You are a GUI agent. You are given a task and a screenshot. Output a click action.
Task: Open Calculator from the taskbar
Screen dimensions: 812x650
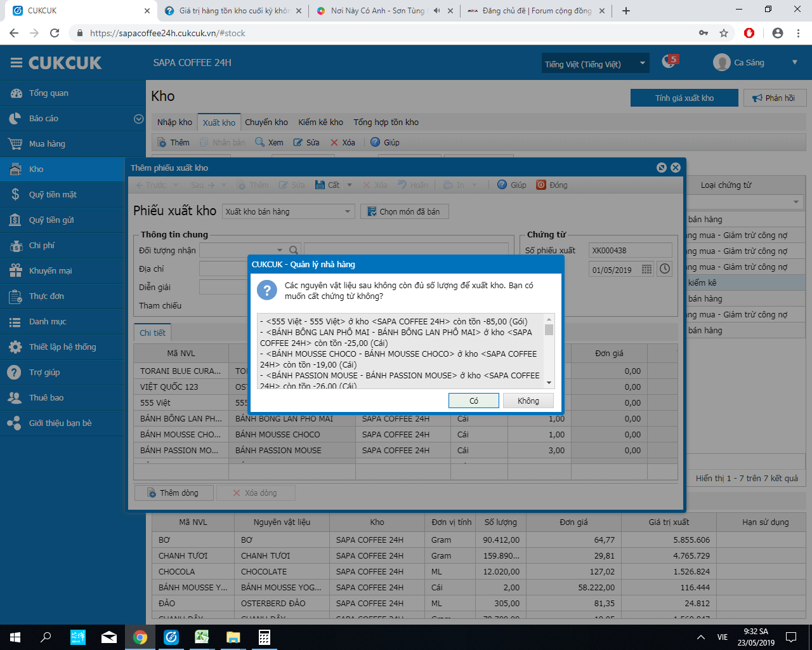pyautogui.click(x=265, y=637)
